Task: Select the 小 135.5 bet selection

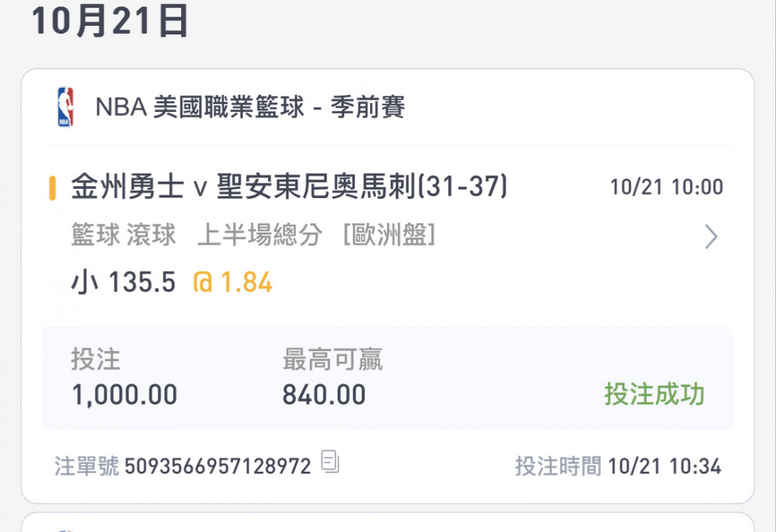Action: [x=124, y=282]
